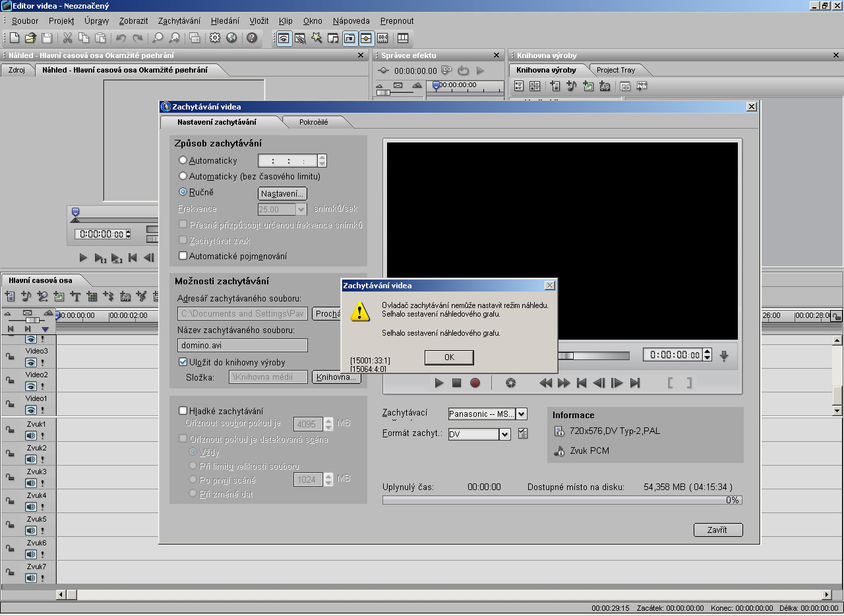The image size is (844, 616).
Task: Click the Zavřít button in capture window
Action: [717, 530]
